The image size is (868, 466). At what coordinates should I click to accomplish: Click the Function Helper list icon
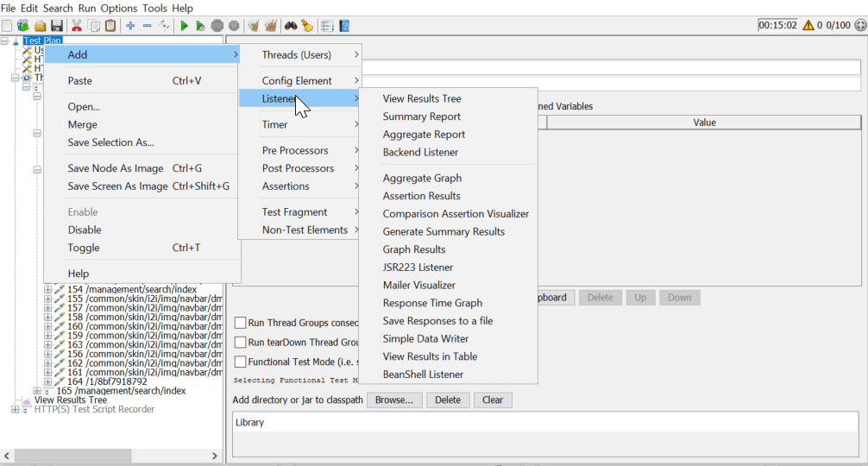[327, 26]
